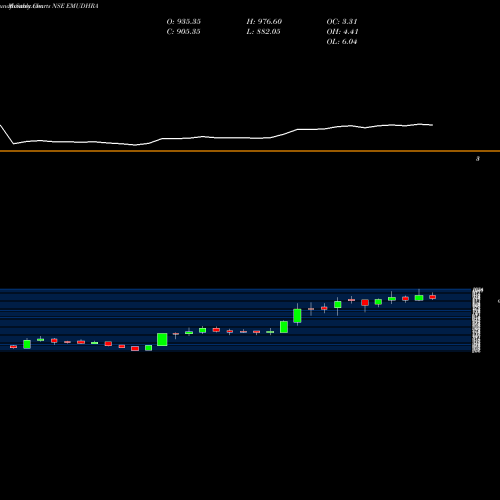Click the latest red candle ending the chart
Image resolution: width=500 pixels, height=500 pixels.
433,297
